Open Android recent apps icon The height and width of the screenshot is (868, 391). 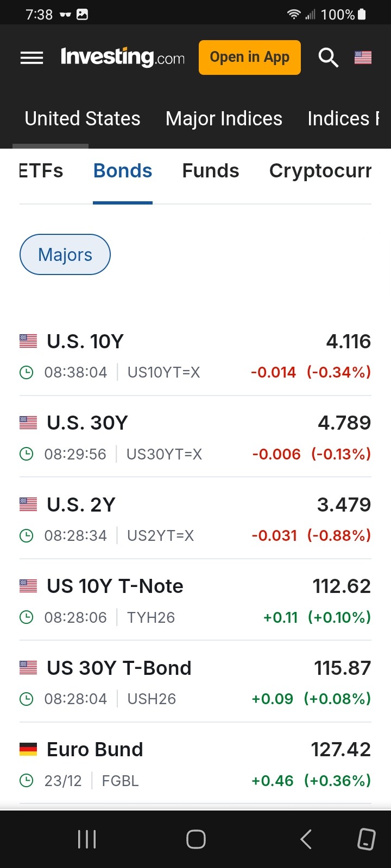point(87,839)
